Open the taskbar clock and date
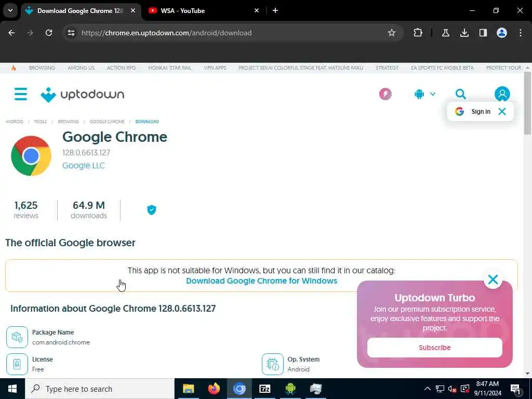The image size is (532, 399). [487, 389]
